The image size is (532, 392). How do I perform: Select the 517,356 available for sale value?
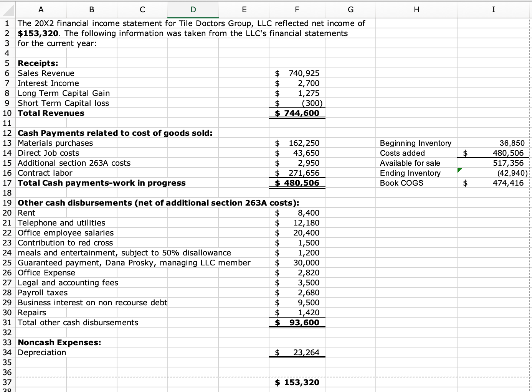pyautogui.click(x=508, y=163)
